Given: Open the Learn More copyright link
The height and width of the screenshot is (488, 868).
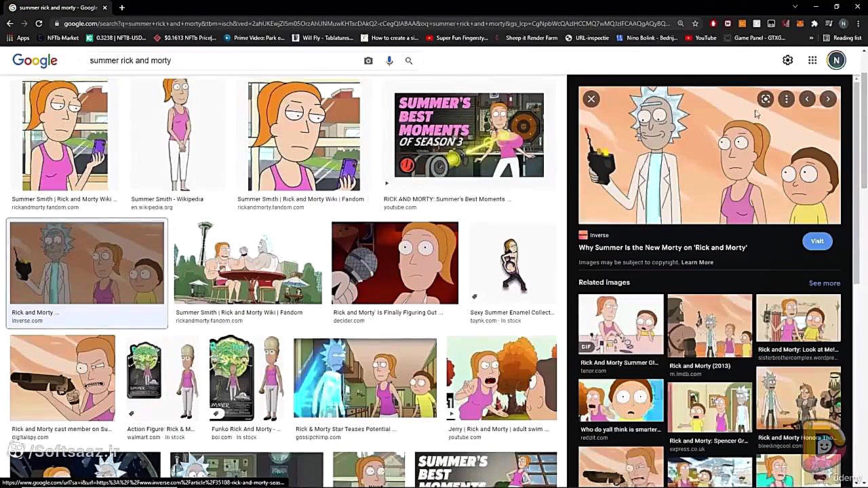Looking at the screenshot, I should coord(697,262).
